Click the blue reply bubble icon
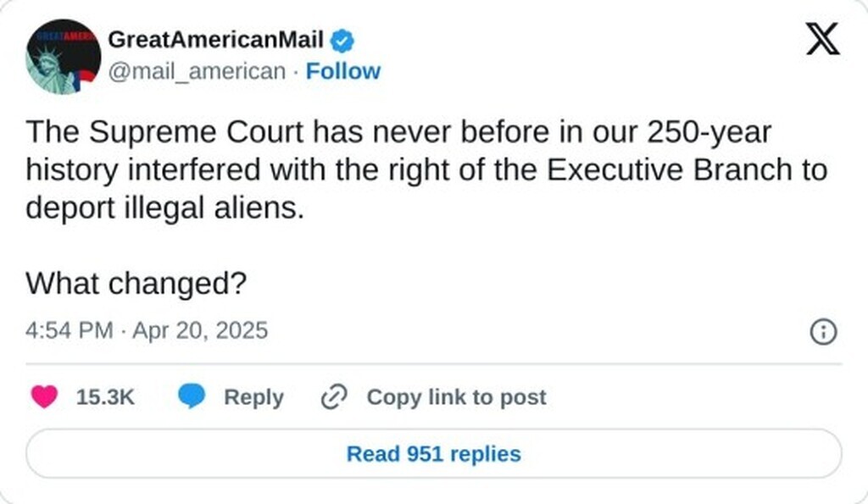 tap(191, 396)
